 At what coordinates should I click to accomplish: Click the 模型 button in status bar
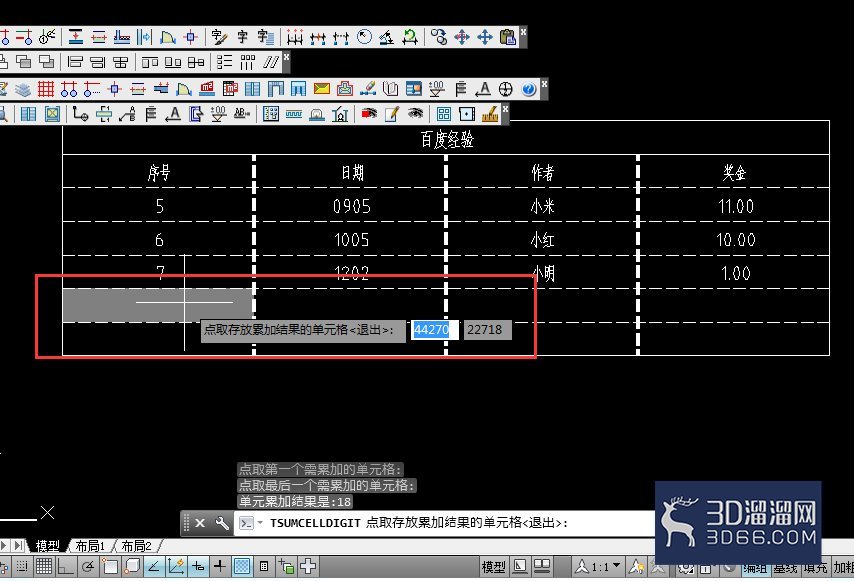[x=493, y=567]
